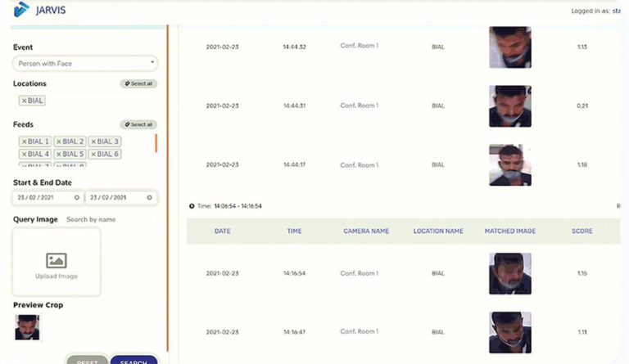Image resolution: width=629 pixels, height=364 pixels.
Task: Remove the BIAL 3 feed tag
Action: (93, 142)
